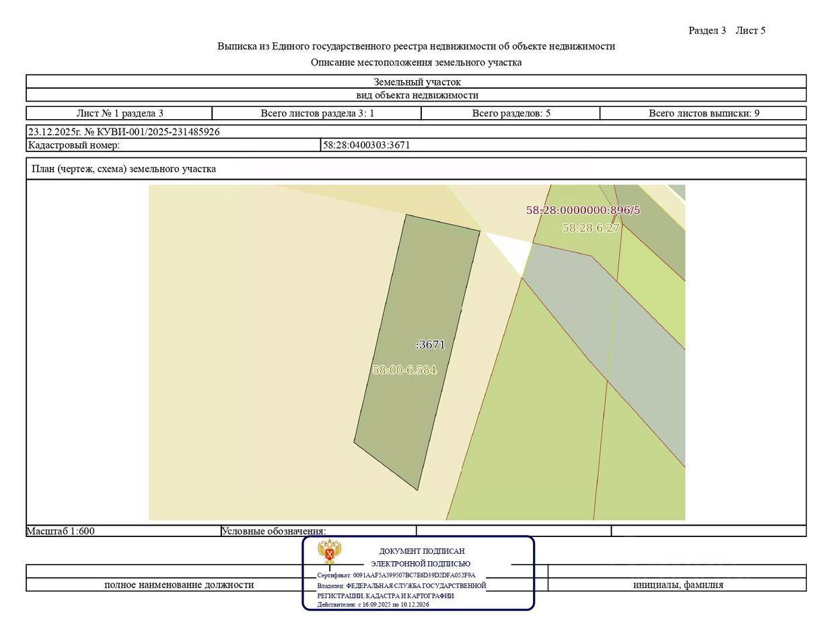
Task: Click zone label '58:00-6.584' on map
Action: click(x=404, y=369)
